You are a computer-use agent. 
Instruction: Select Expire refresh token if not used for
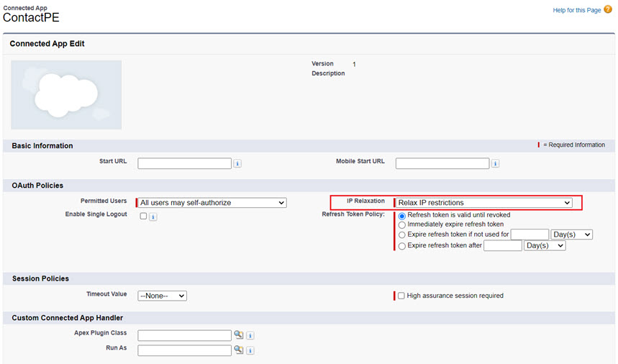401,235
